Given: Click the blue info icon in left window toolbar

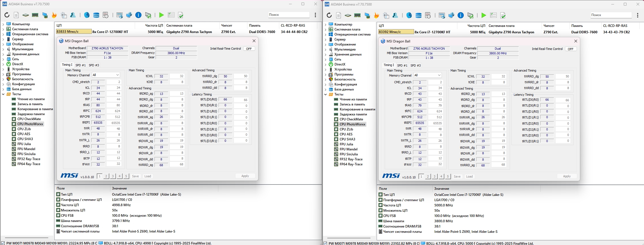Looking at the screenshot, I should (138, 15).
